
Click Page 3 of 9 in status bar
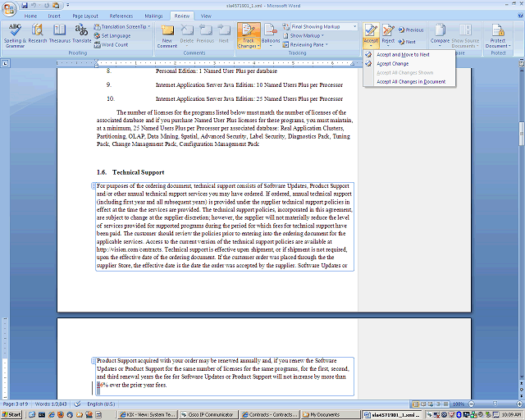(16, 404)
